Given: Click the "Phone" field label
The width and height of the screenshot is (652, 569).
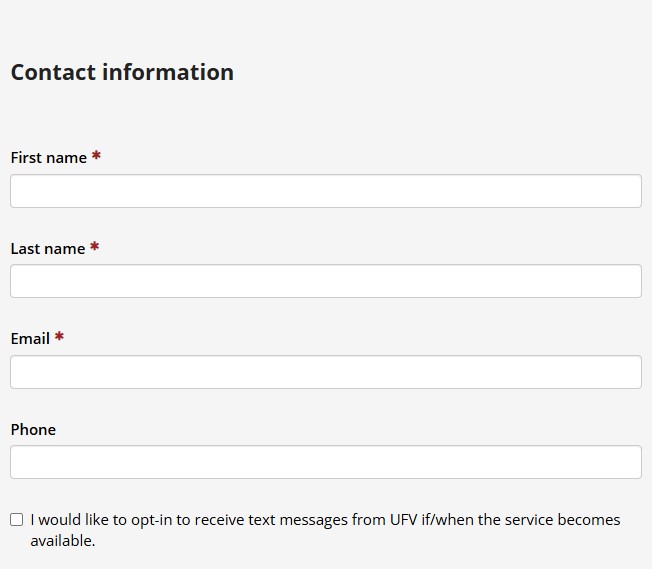Looking at the screenshot, I should pyautogui.click(x=33, y=430).
